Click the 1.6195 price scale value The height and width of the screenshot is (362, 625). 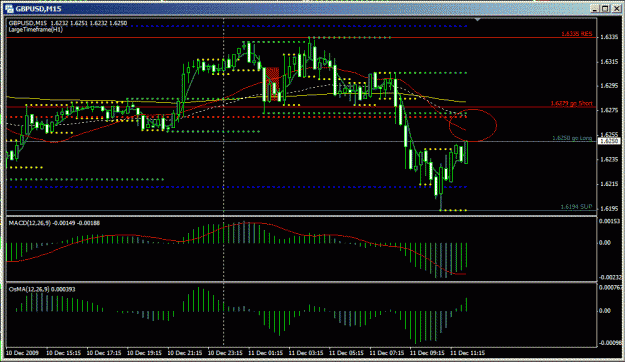tap(609, 208)
